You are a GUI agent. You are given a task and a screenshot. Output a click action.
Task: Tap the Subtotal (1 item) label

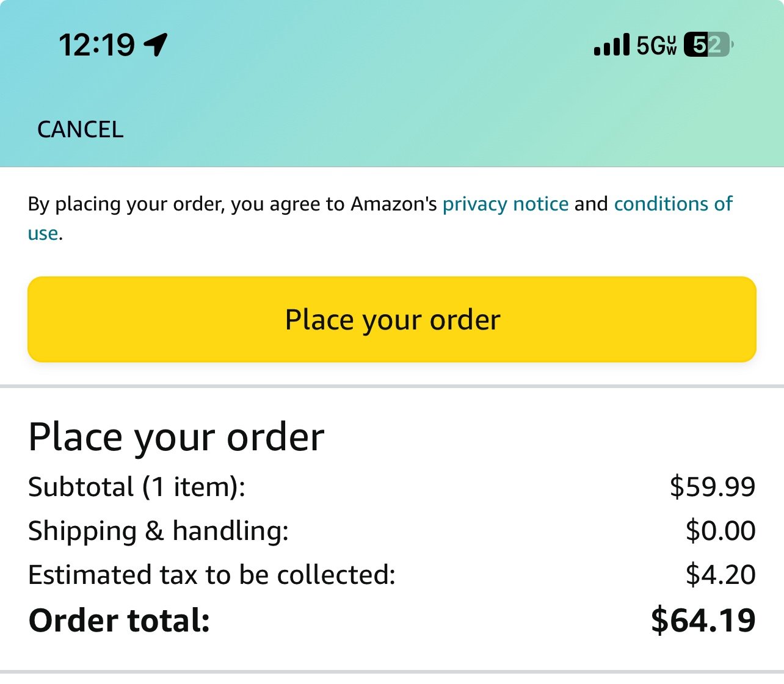tap(137, 487)
